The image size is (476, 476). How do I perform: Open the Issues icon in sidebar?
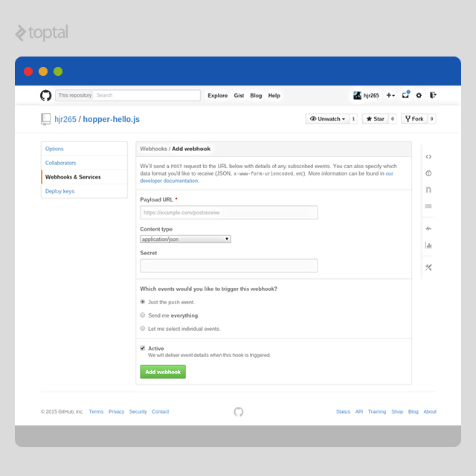point(428,173)
